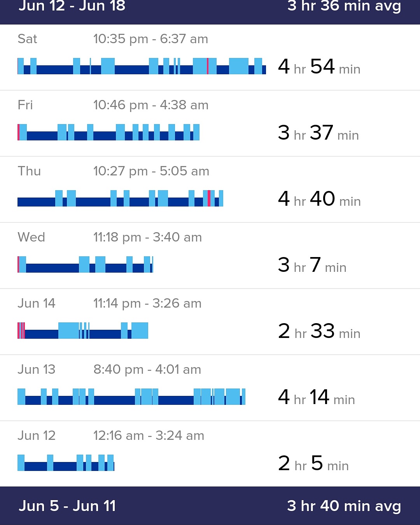Select the 4 hr 40 min duration
420x525 pixels.
click(319, 199)
